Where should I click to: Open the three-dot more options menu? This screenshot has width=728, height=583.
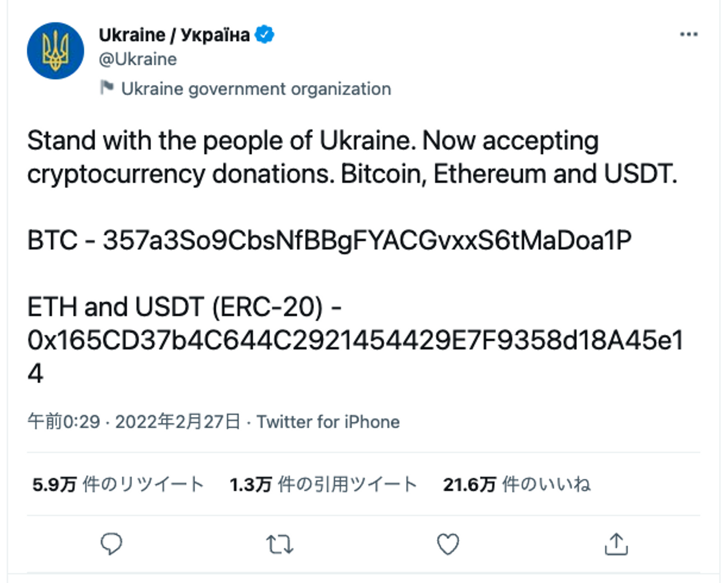pos(688,34)
